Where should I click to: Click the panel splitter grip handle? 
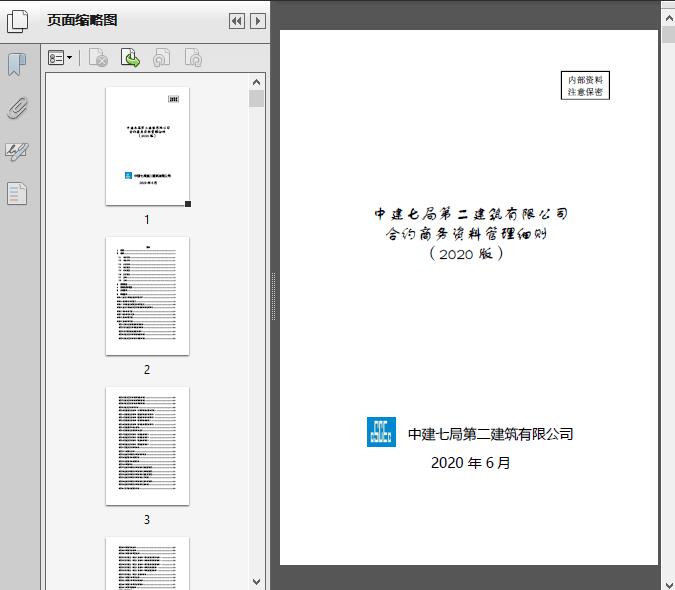[x=273, y=297]
